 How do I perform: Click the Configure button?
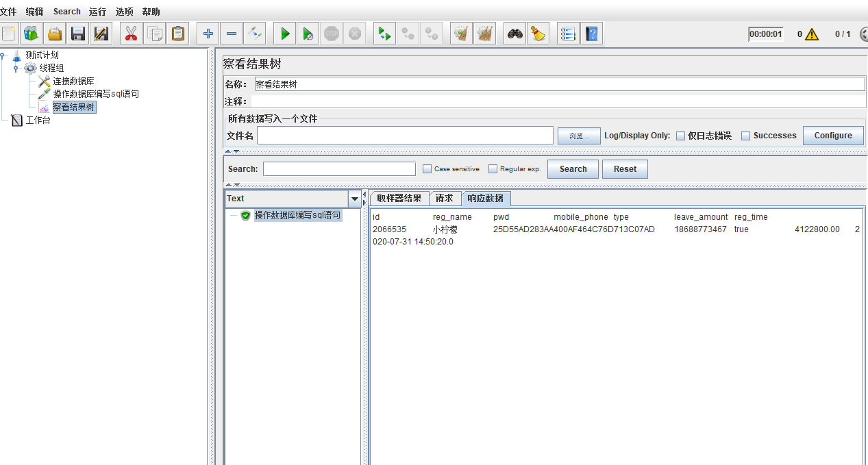click(832, 136)
